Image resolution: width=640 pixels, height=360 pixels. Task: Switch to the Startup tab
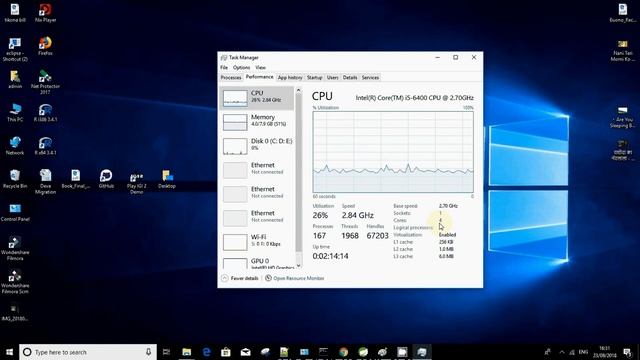click(314, 77)
